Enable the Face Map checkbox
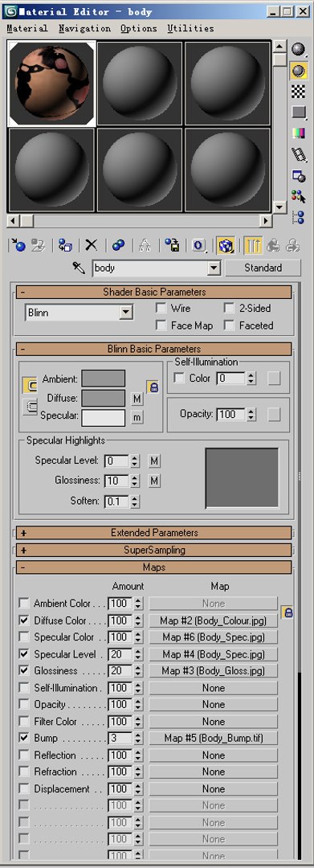The height and width of the screenshot is (868, 314). (161, 325)
